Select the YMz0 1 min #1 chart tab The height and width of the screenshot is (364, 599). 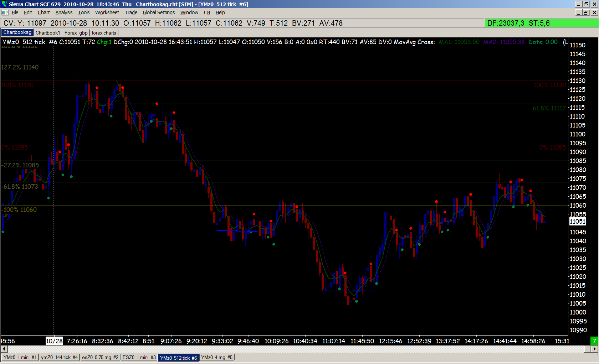(20, 357)
